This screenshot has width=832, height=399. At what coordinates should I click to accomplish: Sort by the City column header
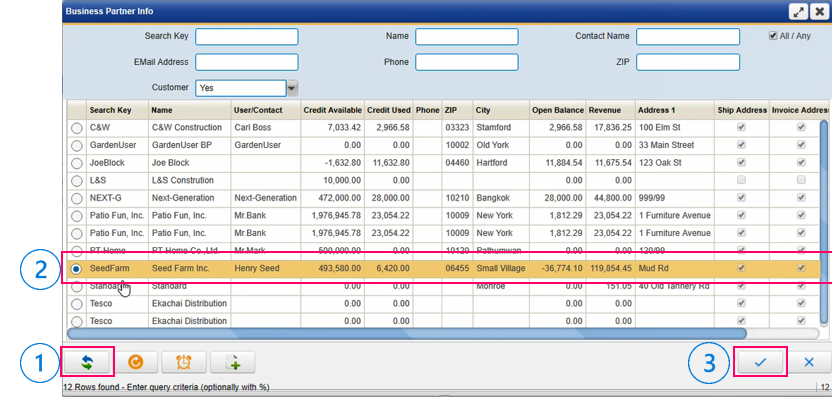point(501,110)
